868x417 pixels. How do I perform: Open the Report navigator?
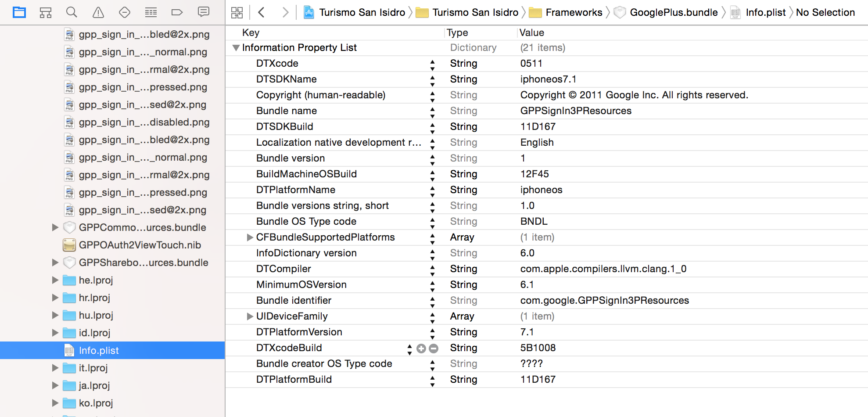[204, 12]
